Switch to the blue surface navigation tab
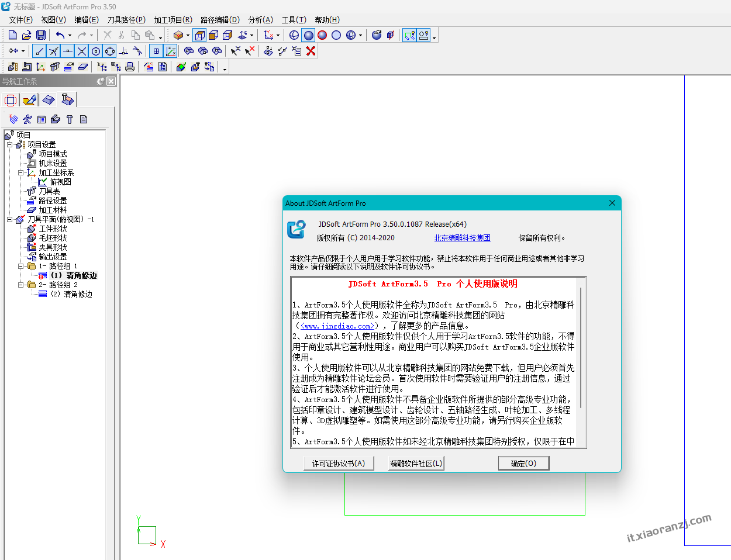The image size is (731, 560). point(49,100)
